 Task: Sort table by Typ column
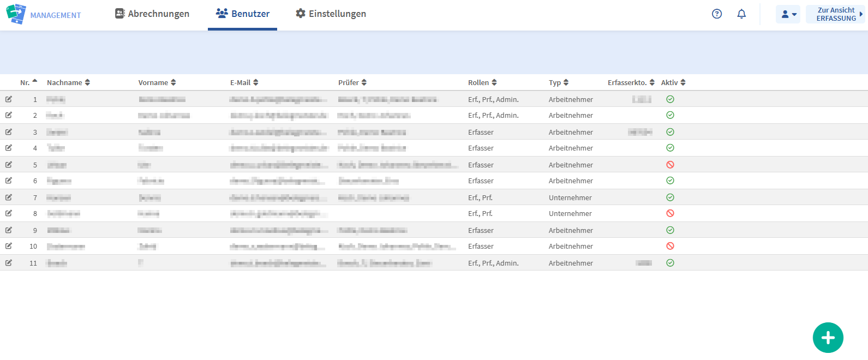click(559, 82)
